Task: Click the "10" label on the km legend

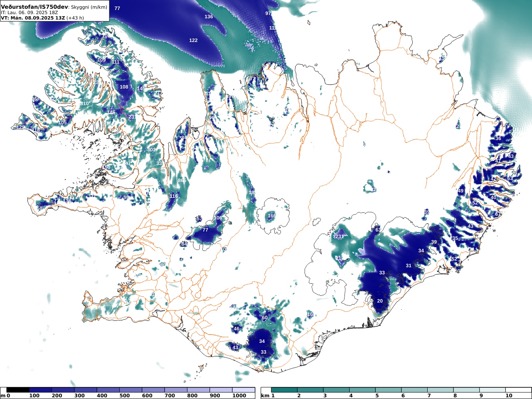Action: (x=509, y=396)
